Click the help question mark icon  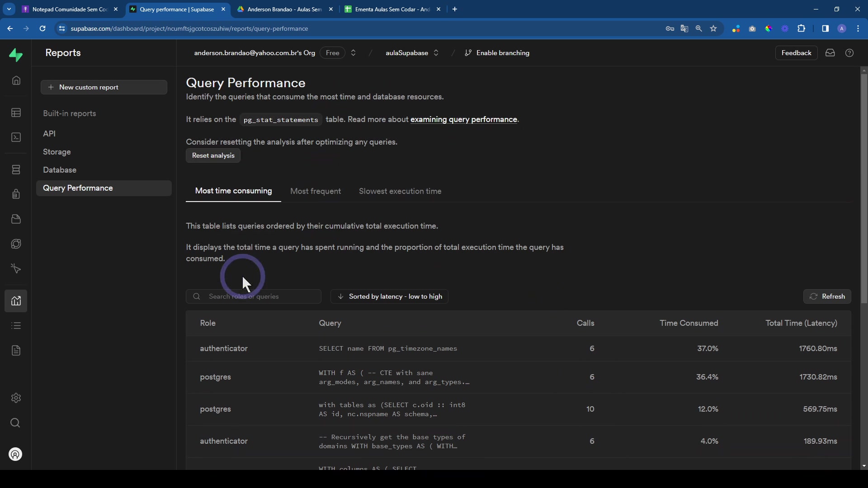849,53
